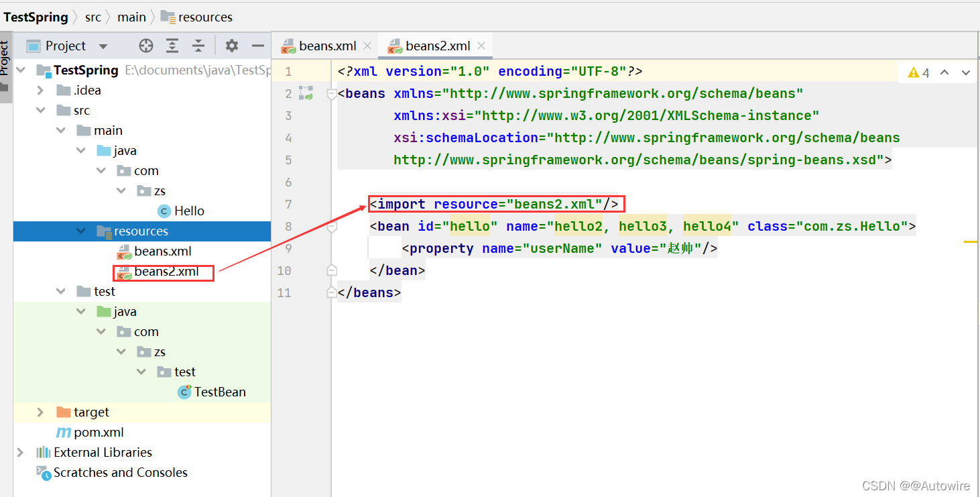Screen dimensions: 980x497
Task: Collapse the test folder under src
Action: point(61,291)
